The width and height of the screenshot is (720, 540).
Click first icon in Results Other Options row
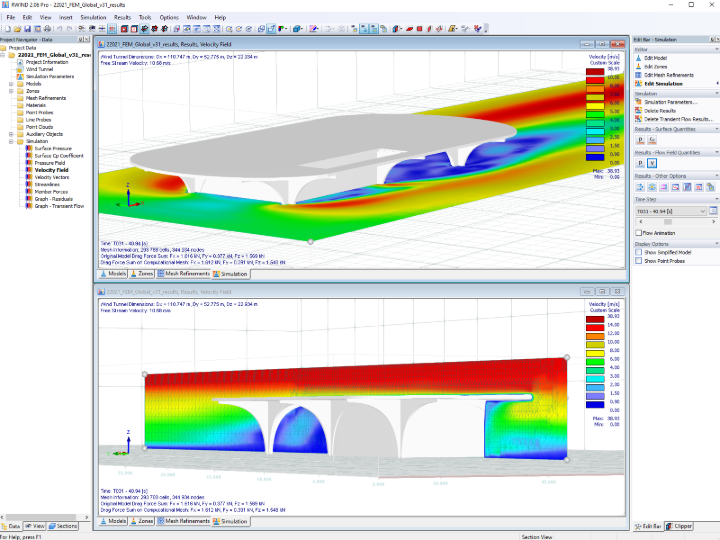coord(640,187)
